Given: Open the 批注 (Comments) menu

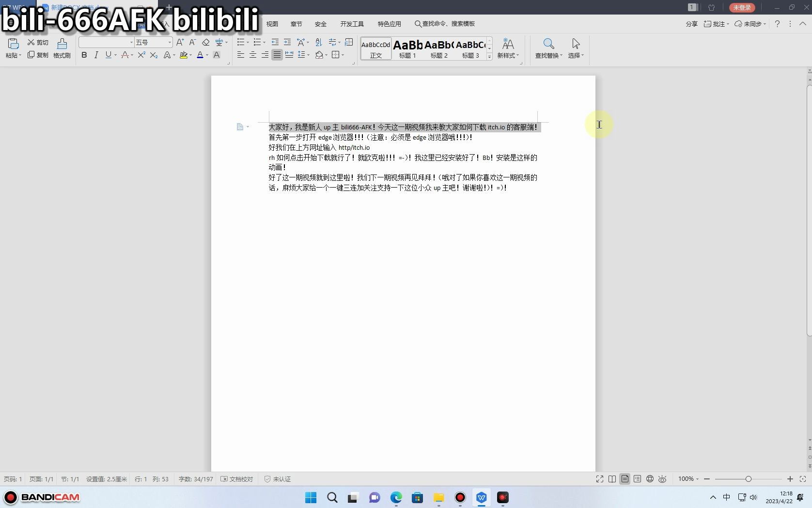Looking at the screenshot, I should coord(716,24).
